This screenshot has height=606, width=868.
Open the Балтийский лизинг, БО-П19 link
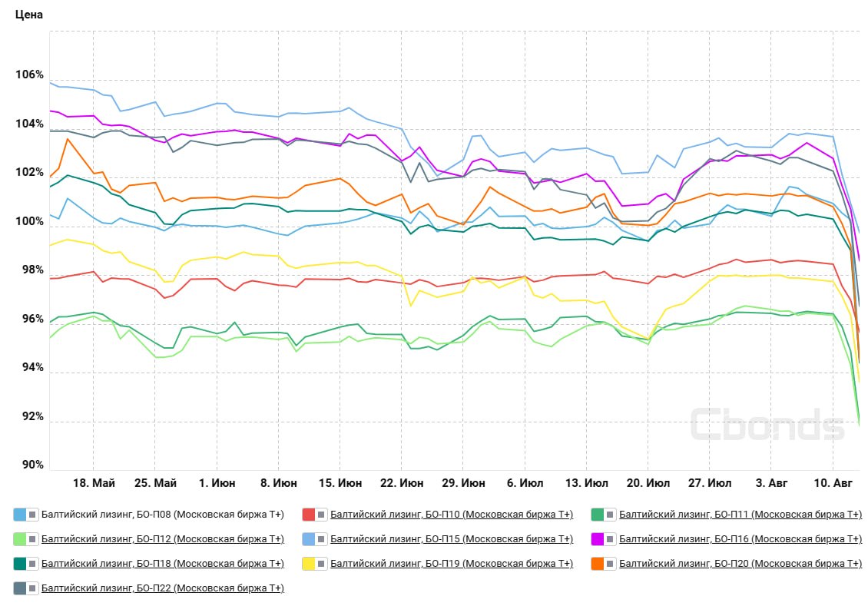452,564
